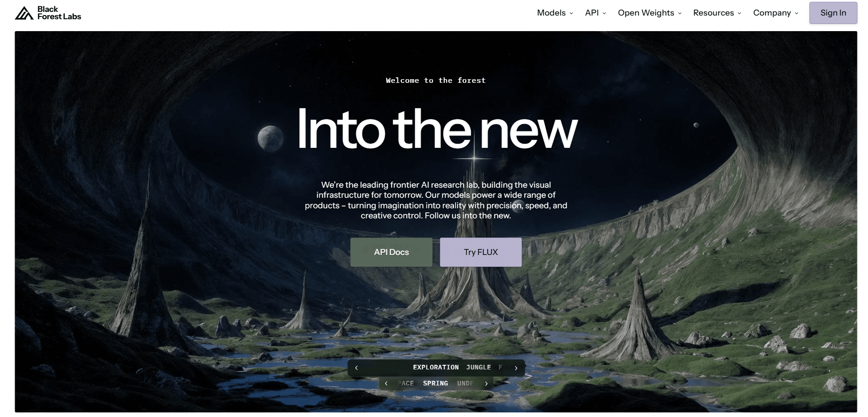The image size is (868, 417).
Task: Click the Sign In button
Action: click(833, 13)
